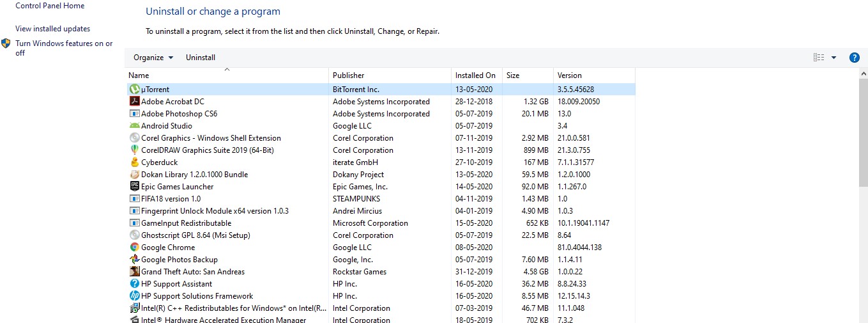Open Turn Windows features on or off
Image resolution: width=868 pixels, height=323 pixels.
64,48
